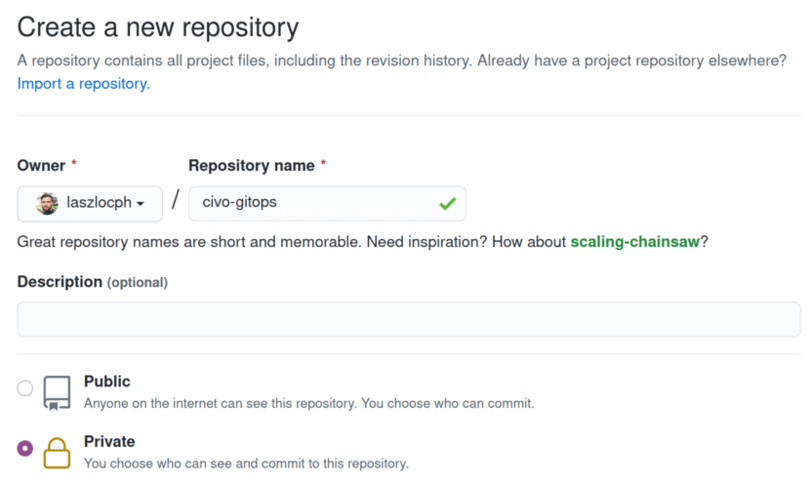Click the Private option label
810x488 pixels.
pos(110,442)
